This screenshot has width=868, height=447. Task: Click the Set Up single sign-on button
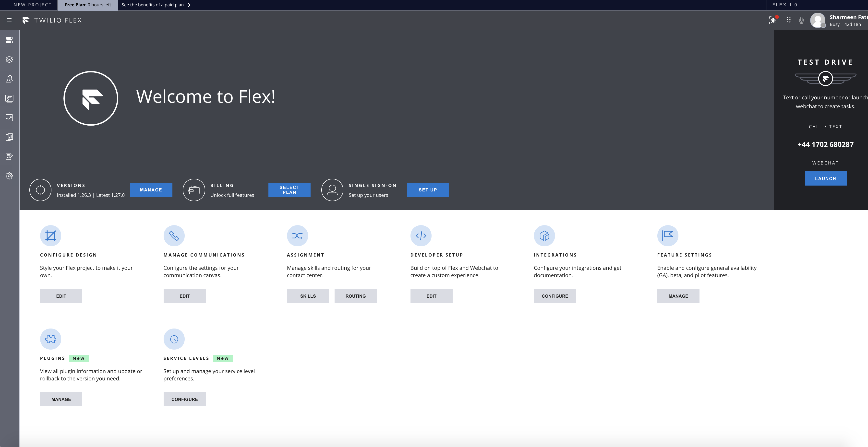tap(428, 190)
